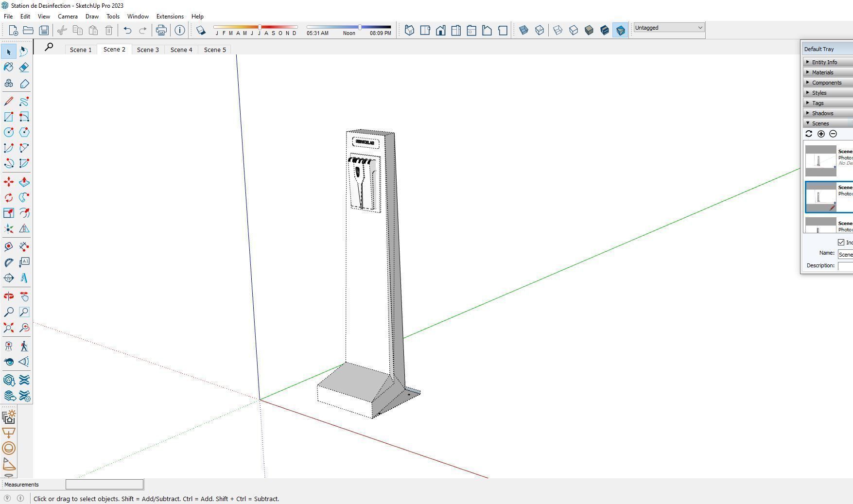853x504 pixels.
Task: Select the Eraser tool
Action: click(24, 67)
